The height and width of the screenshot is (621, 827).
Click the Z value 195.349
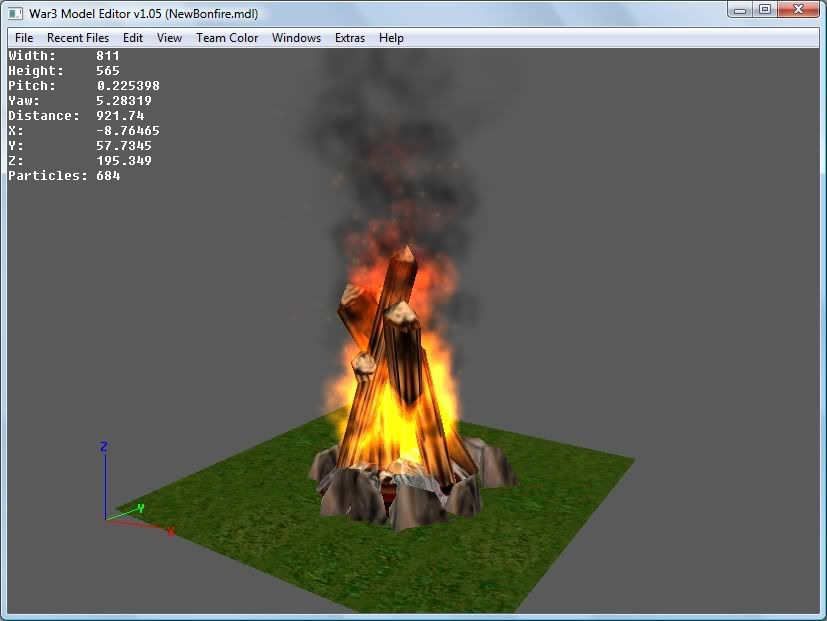124,161
